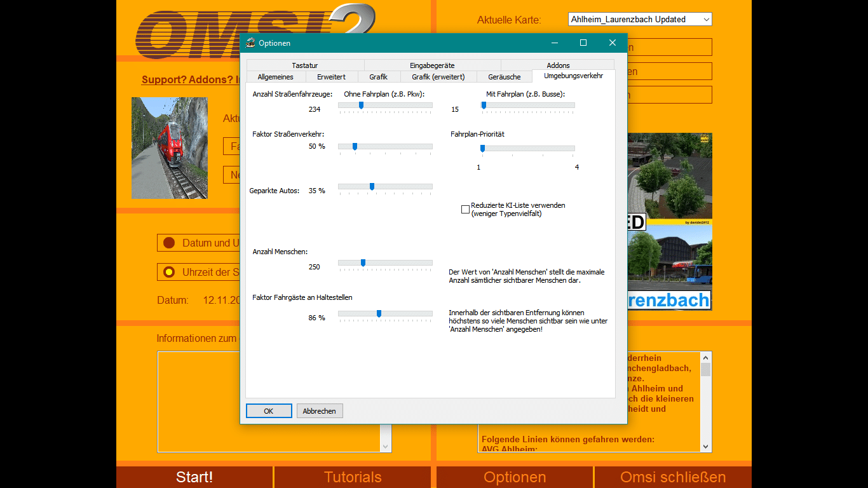Open the Grafik (erweitert) tab
This screenshot has height=488, width=868.
tap(438, 77)
